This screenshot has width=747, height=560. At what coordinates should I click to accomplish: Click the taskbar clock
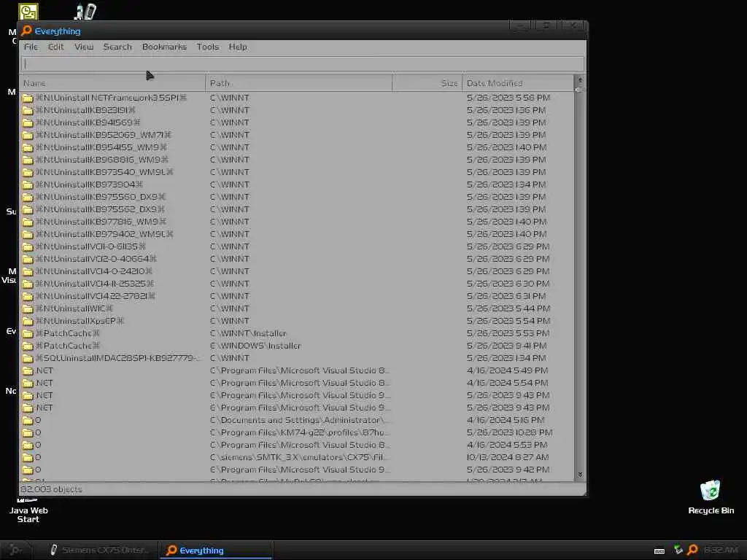[x=720, y=550]
